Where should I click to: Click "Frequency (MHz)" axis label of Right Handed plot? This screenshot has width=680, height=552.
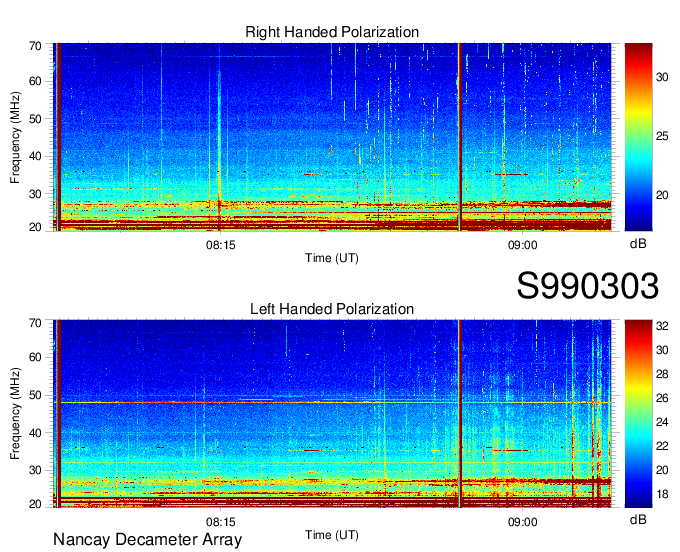point(15,137)
